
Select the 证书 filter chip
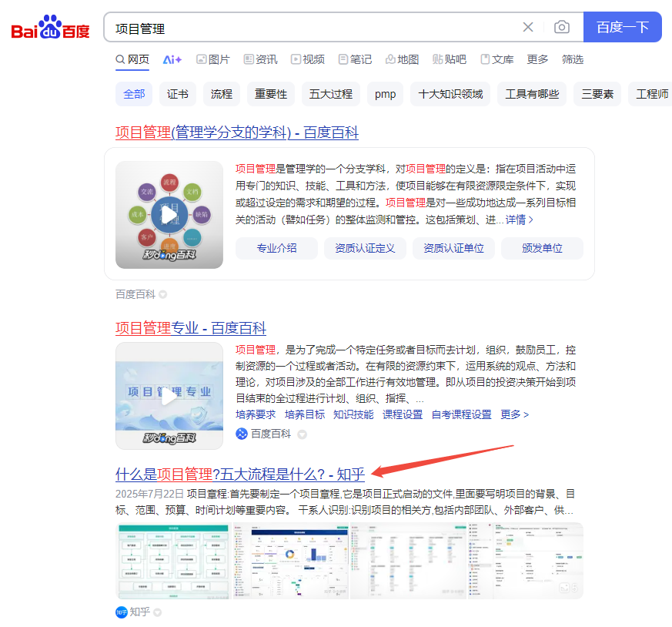click(177, 94)
